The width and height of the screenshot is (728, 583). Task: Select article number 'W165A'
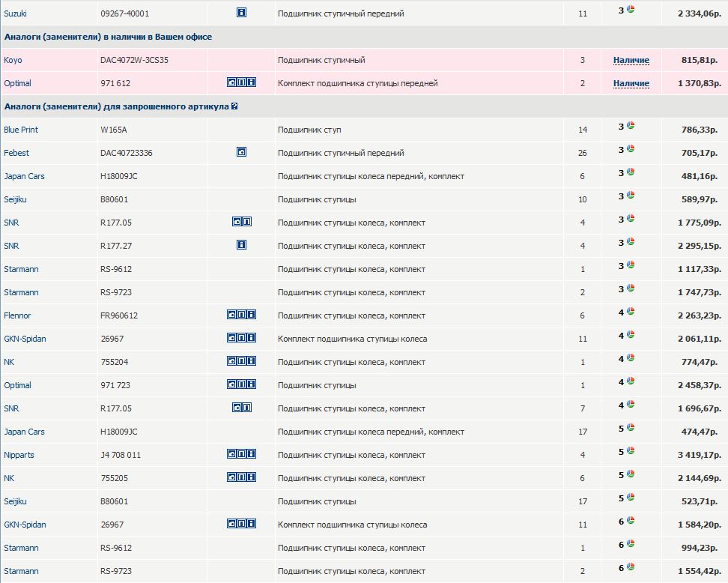click(114, 130)
